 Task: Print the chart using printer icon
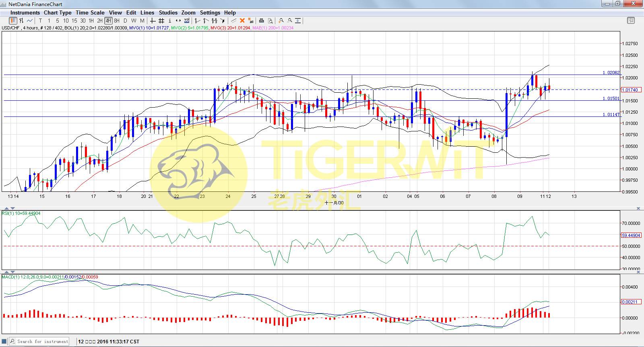click(x=261, y=21)
